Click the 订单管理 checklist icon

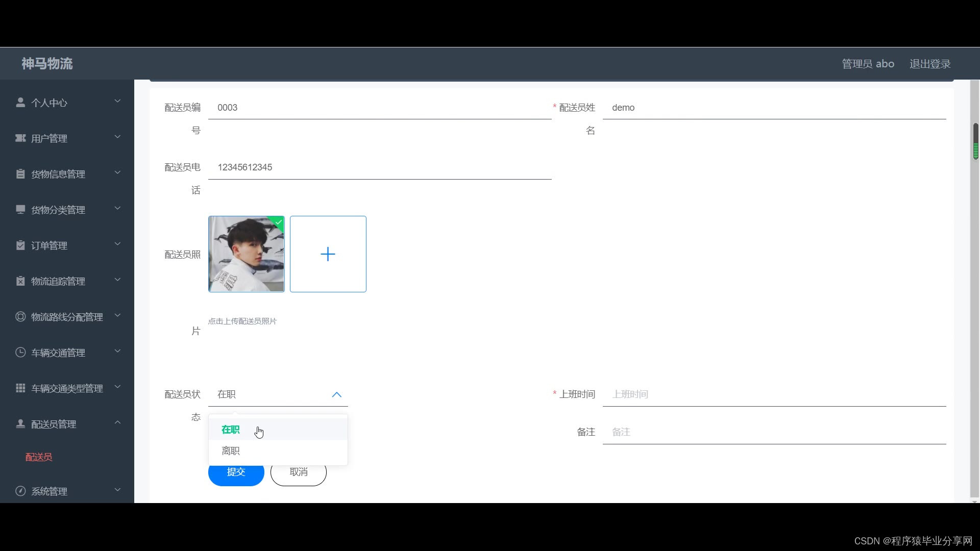point(20,245)
